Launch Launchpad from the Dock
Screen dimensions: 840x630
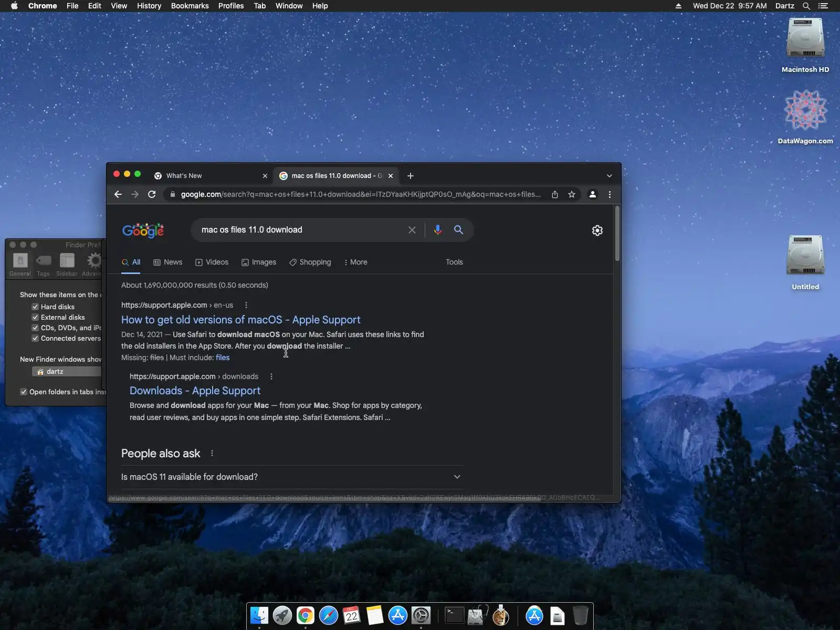coord(282,615)
